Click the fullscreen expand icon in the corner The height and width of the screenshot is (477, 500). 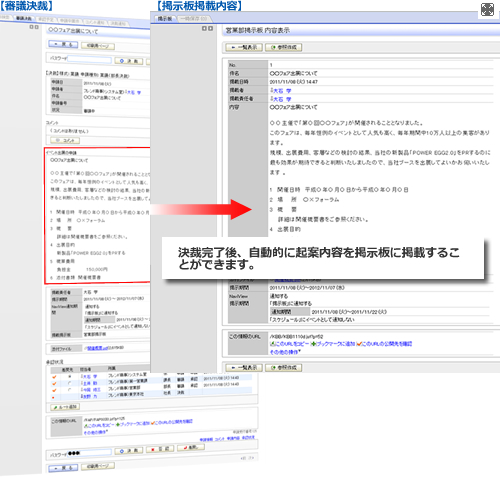(x=487, y=10)
